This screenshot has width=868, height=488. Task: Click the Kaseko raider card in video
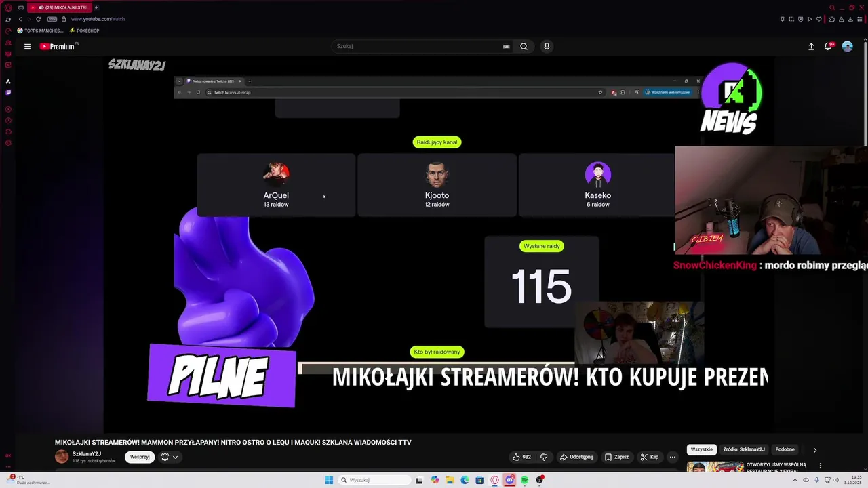pyautogui.click(x=597, y=185)
